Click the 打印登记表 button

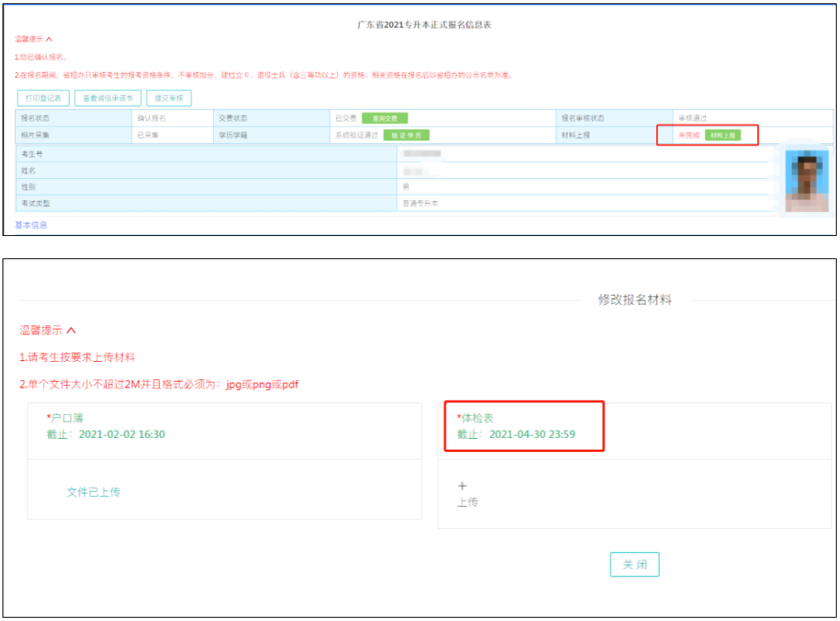click(43, 99)
